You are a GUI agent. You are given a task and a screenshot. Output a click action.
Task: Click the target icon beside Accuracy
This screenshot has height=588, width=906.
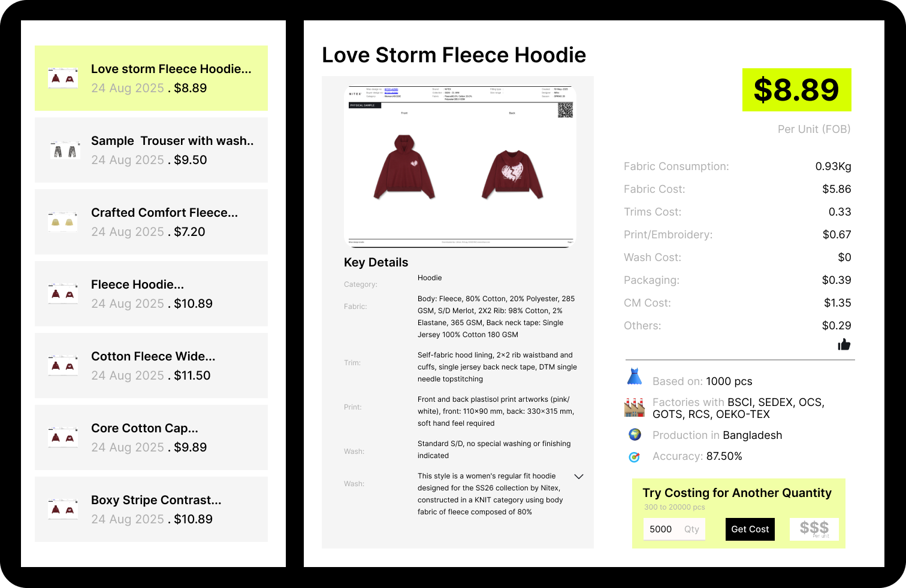(634, 457)
